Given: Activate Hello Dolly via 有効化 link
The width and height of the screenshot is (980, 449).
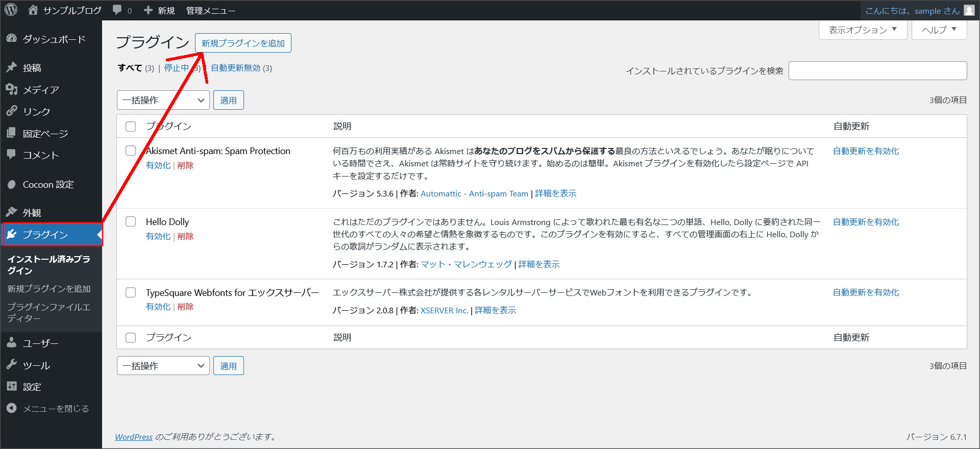Looking at the screenshot, I should coord(158,236).
